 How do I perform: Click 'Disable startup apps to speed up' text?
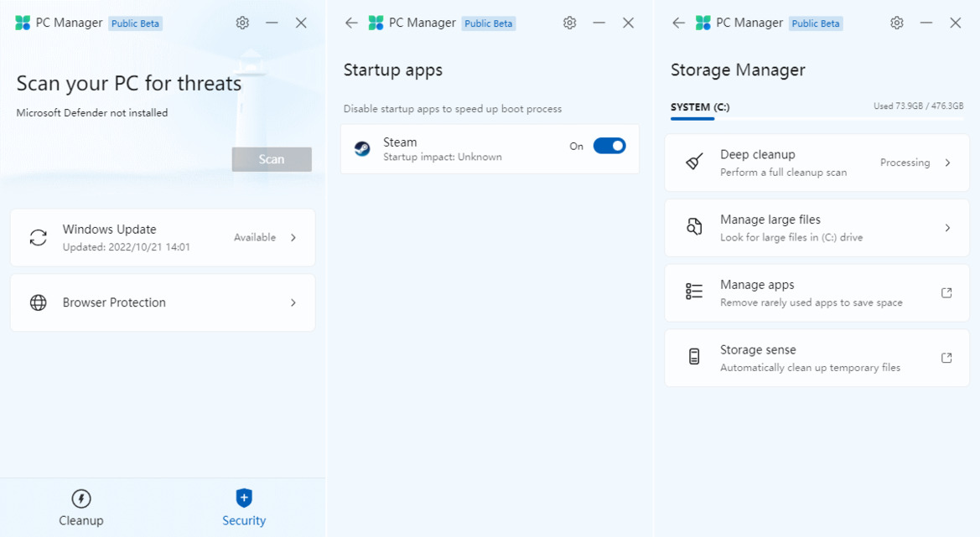point(453,109)
